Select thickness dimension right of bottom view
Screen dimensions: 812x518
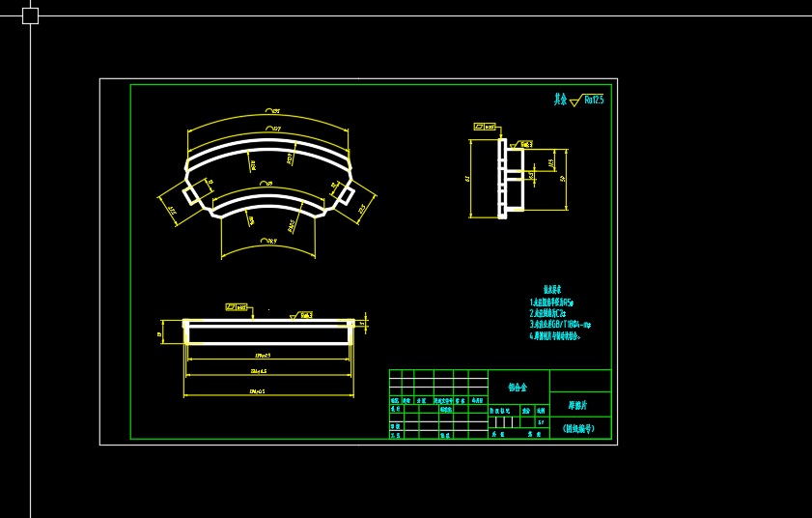[x=362, y=324]
